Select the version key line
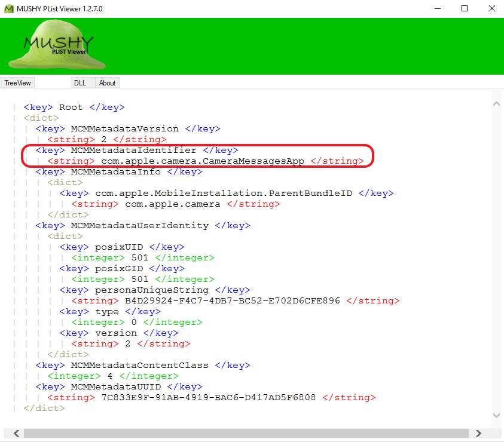The image size is (504, 442). (x=119, y=333)
